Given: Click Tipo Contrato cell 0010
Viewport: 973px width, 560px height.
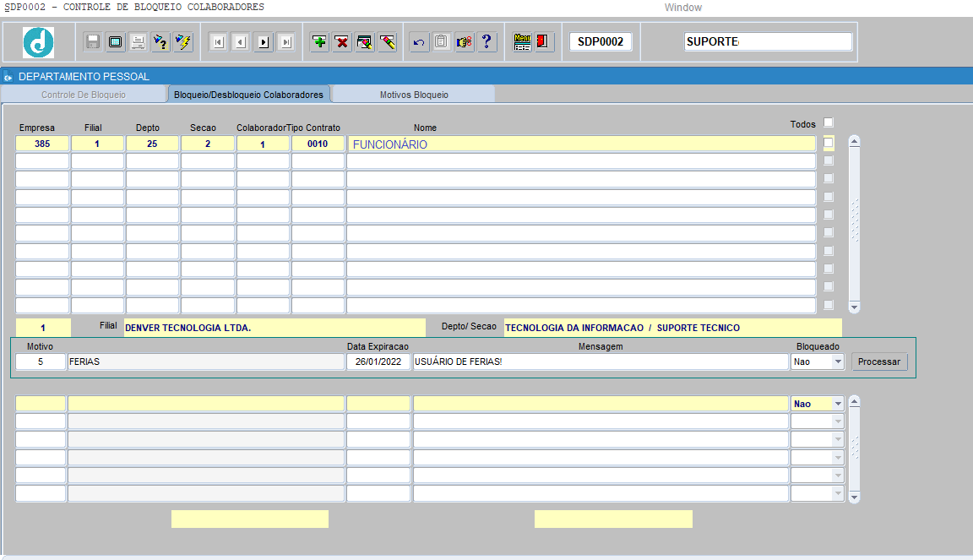Looking at the screenshot, I should pos(318,144).
